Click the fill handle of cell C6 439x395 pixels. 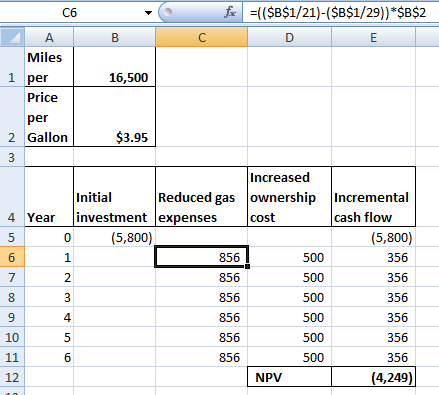[x=247, y=266]
